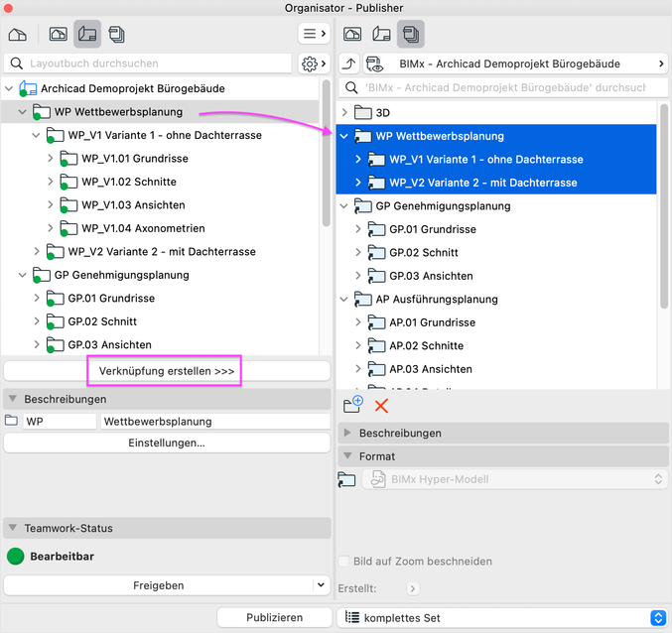This screenshot has width=672, height=633.
Task: Click Verknüpfung erstellen >>> button
Action: (167, 371)
